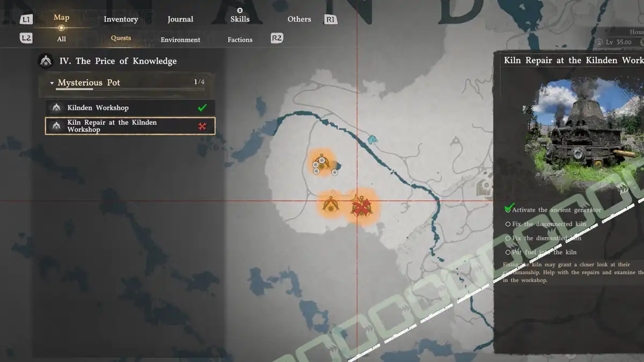Click the red X quest marker on map
The height and width of the screenshot is (362, 644).
[x=361, y=205]
